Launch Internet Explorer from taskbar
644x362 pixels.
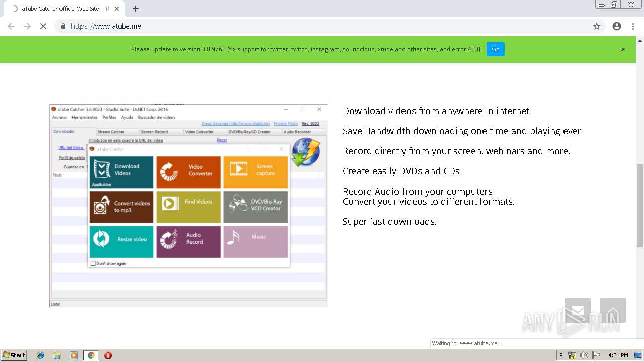tap(40, 355)
